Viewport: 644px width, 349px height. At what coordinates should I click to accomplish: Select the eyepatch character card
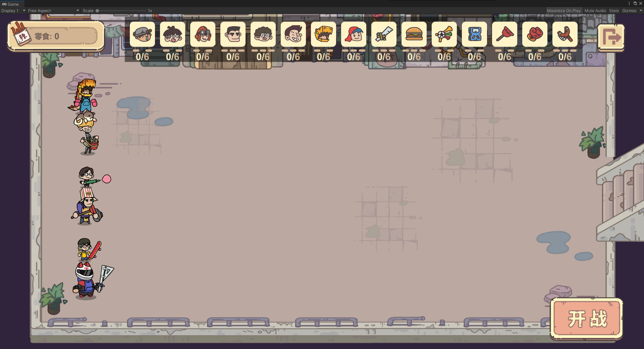172,34
